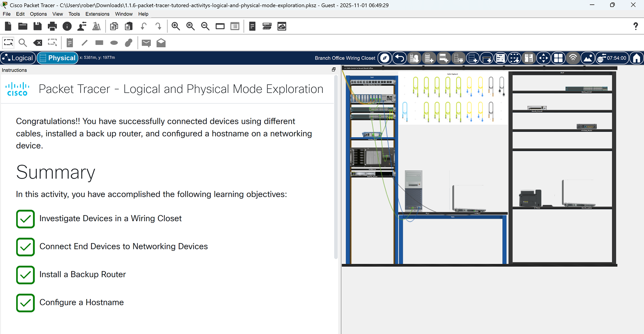644x334 pixels.
Task: Paste using the clipboard Paste icon
Action: (x=129, y=26)
